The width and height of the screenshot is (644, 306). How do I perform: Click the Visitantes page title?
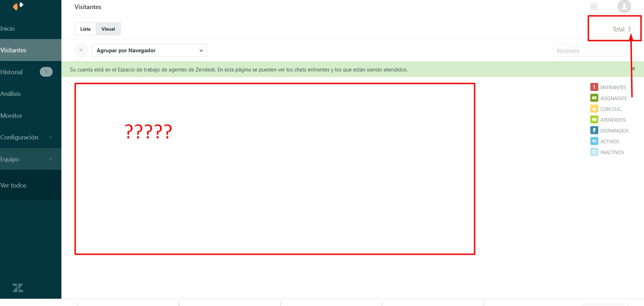(x=88, y=7)
